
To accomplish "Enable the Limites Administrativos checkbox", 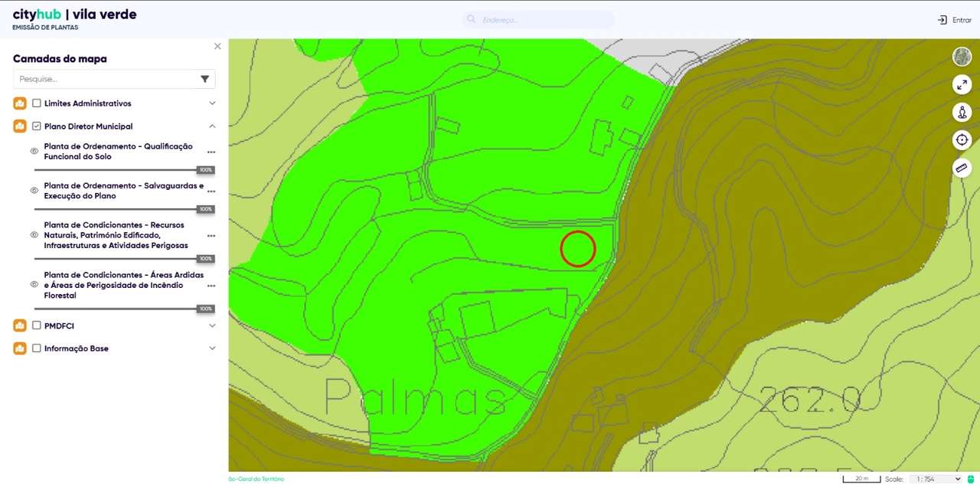I will tap(36, 103).
